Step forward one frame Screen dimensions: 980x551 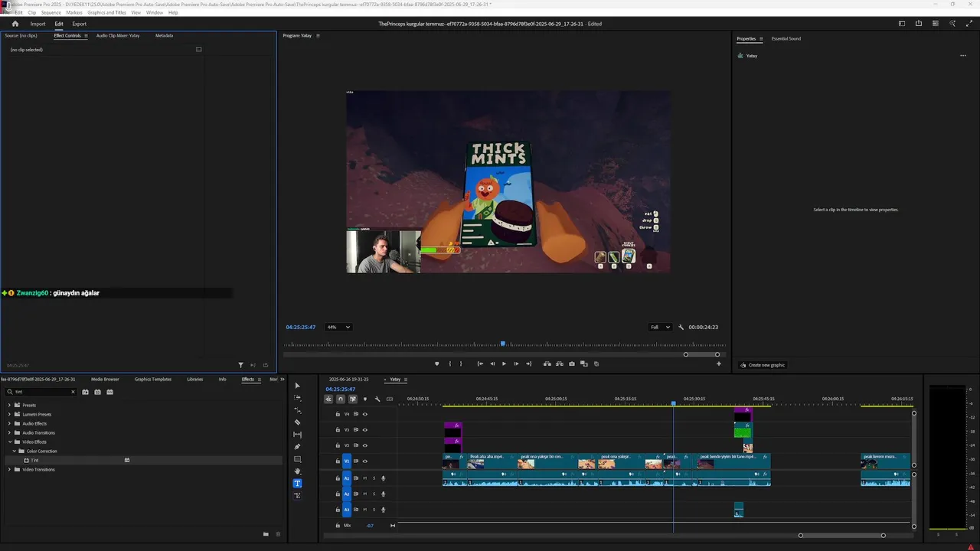click(x=516, y=364)
